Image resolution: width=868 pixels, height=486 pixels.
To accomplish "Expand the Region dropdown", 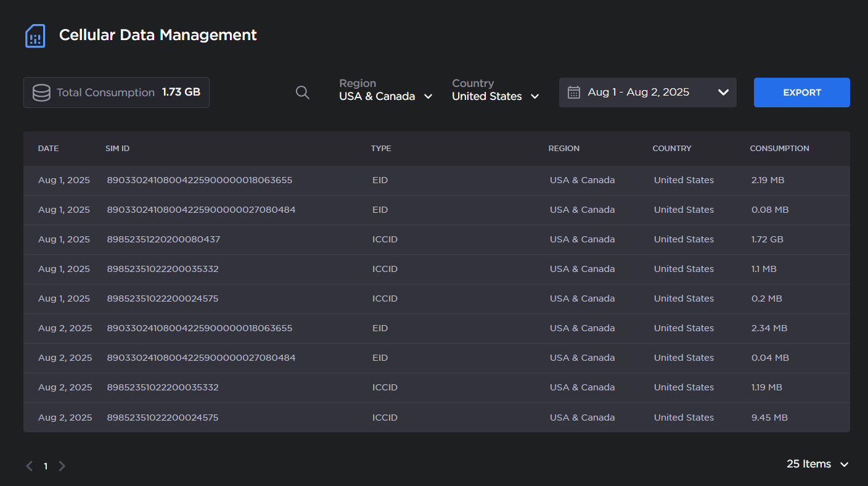I will 385,96.
